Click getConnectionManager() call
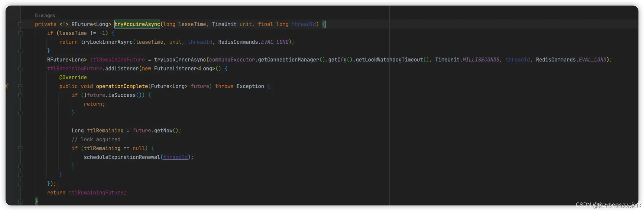Screen dimensions: 644x211 click(x=292, y=60)
